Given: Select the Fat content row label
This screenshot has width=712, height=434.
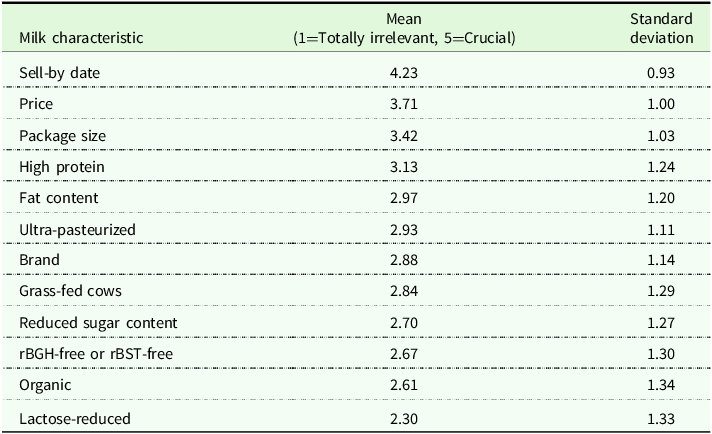Looking at the screenshot, I should point(59,198).
